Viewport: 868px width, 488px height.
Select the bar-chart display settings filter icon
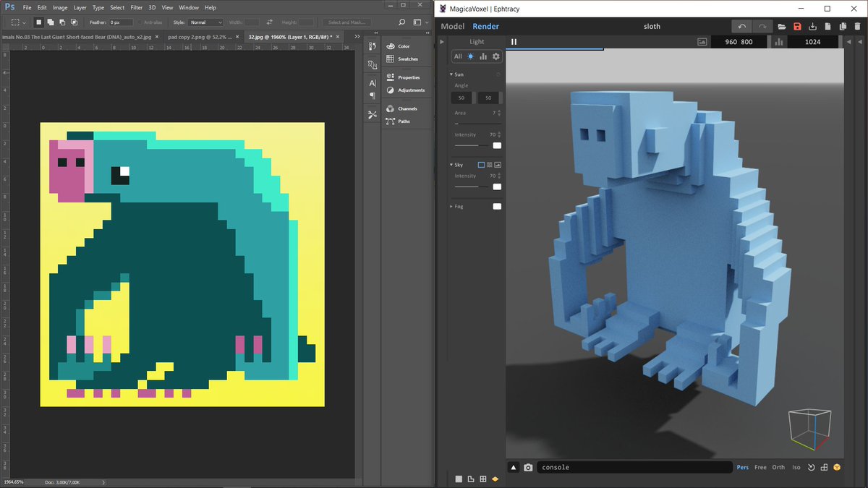point(483,56)
